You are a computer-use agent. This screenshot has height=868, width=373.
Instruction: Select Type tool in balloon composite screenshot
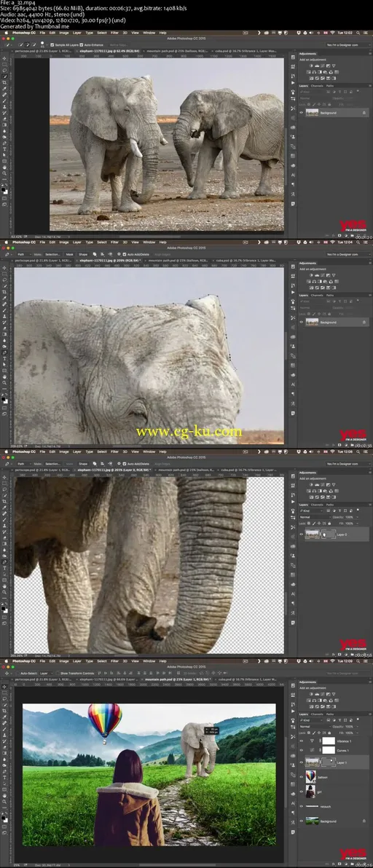(4, 777)
